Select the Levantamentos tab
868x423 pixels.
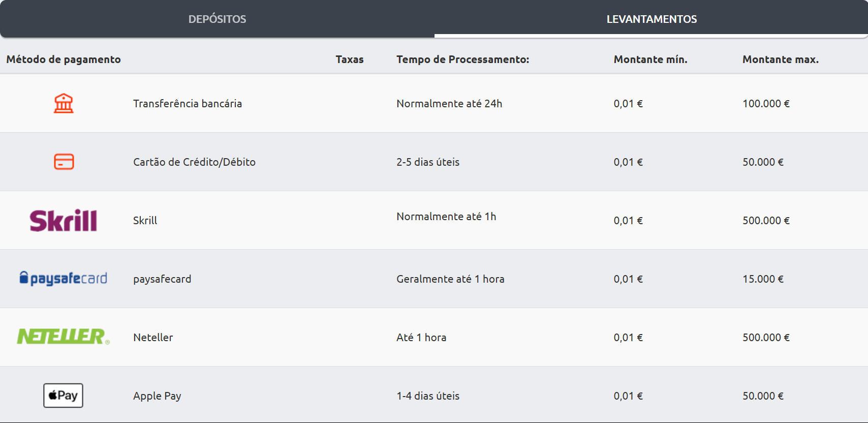pos(652,19)
